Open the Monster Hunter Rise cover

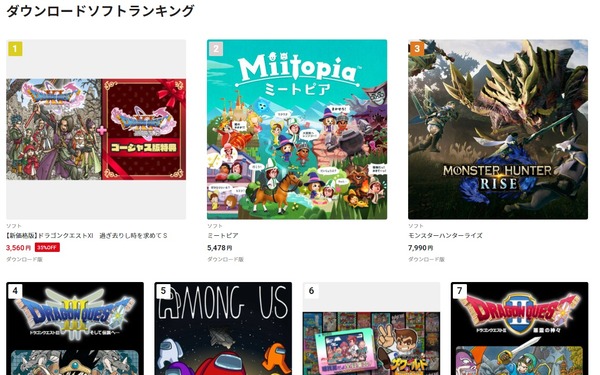(x=498, y=129)
